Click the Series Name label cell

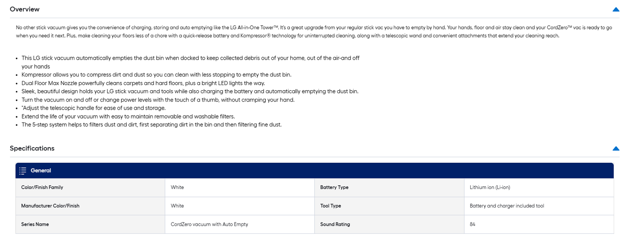pos(35,224)
